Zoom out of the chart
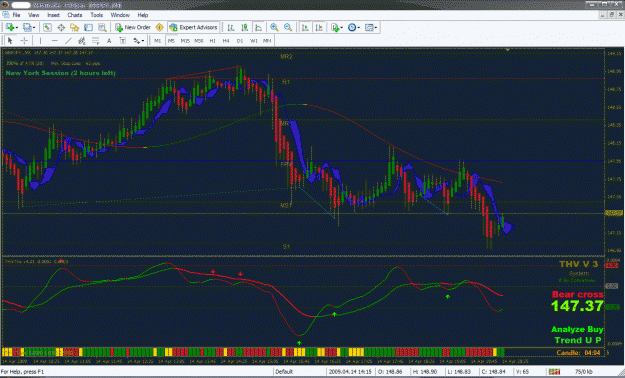Image resolution: width=625 pixels, height=378 pixels. (288, 28)
